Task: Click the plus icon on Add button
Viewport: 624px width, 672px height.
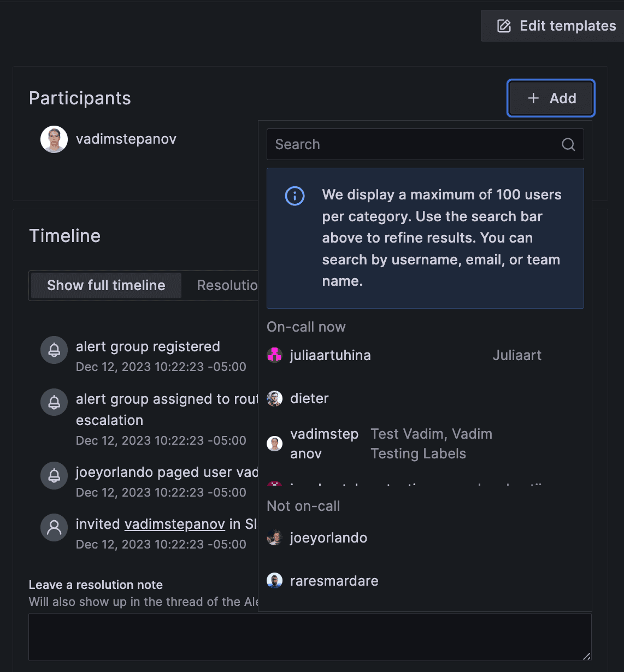Action: point(533,98)
